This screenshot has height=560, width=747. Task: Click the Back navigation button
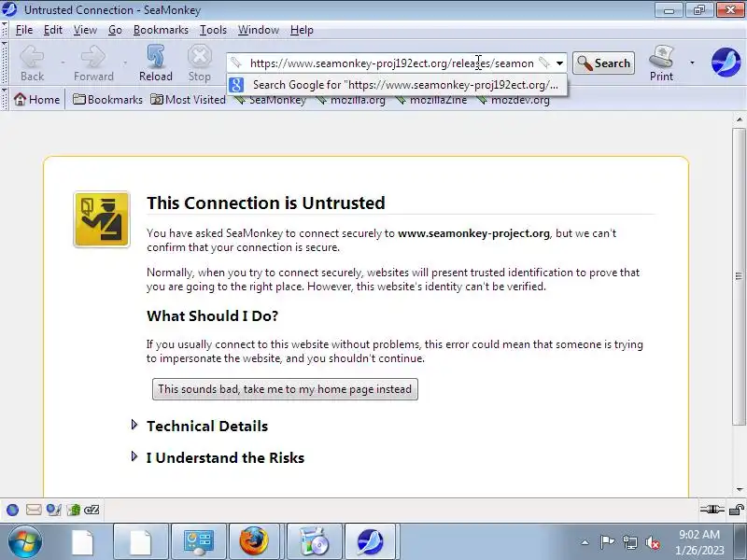pyautogui.click(x=32, y=63)
